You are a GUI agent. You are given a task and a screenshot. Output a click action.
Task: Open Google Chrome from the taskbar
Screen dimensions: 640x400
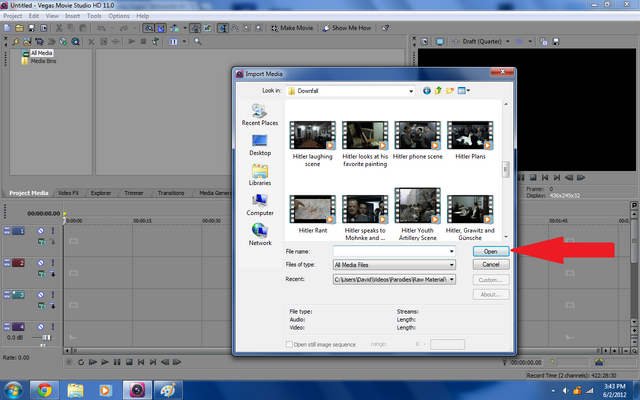[44, 390]
